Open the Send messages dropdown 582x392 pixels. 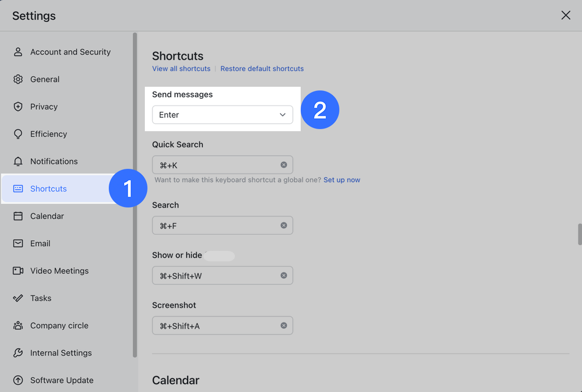click(x=222, y=115)
